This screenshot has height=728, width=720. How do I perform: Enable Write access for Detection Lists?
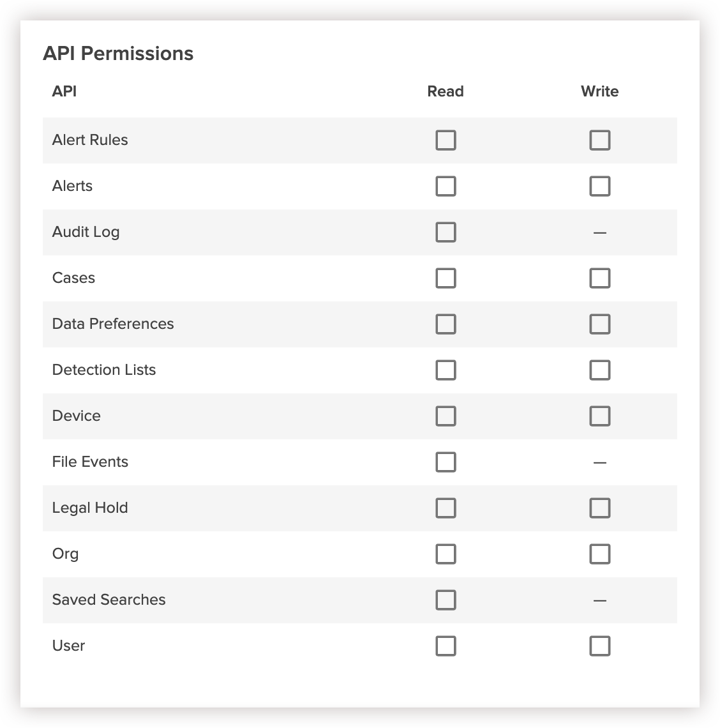[x=600, y=370]
